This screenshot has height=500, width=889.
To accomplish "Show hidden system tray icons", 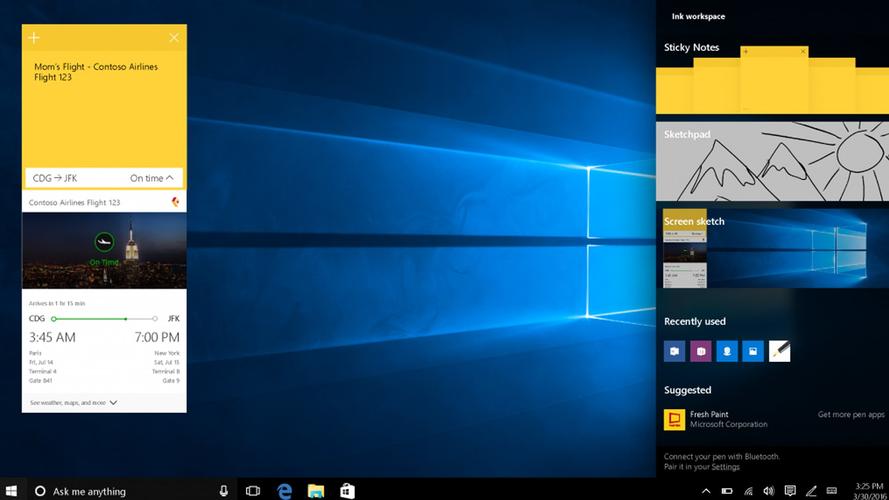I will point(706,491).
